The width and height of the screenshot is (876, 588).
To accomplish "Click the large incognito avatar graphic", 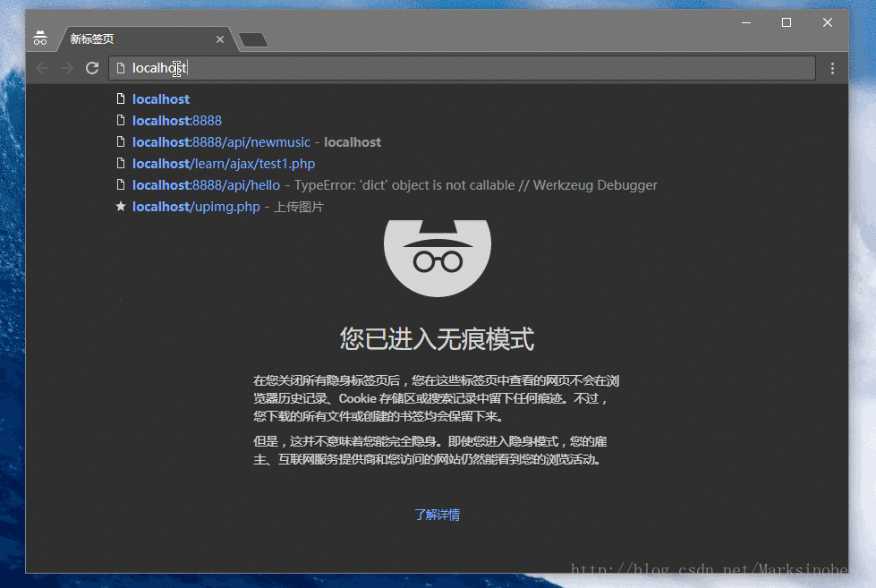I will click(x=438, y=258).
